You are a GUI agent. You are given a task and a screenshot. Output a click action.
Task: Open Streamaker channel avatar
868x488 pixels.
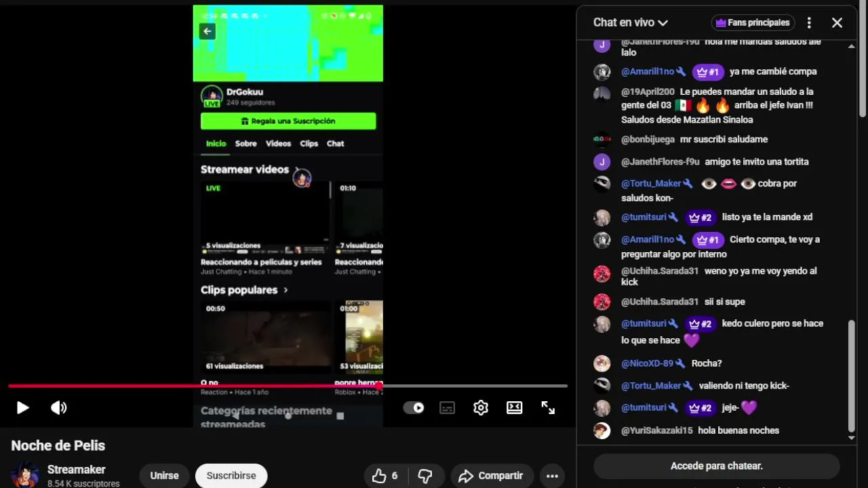(x=25, y=475)
